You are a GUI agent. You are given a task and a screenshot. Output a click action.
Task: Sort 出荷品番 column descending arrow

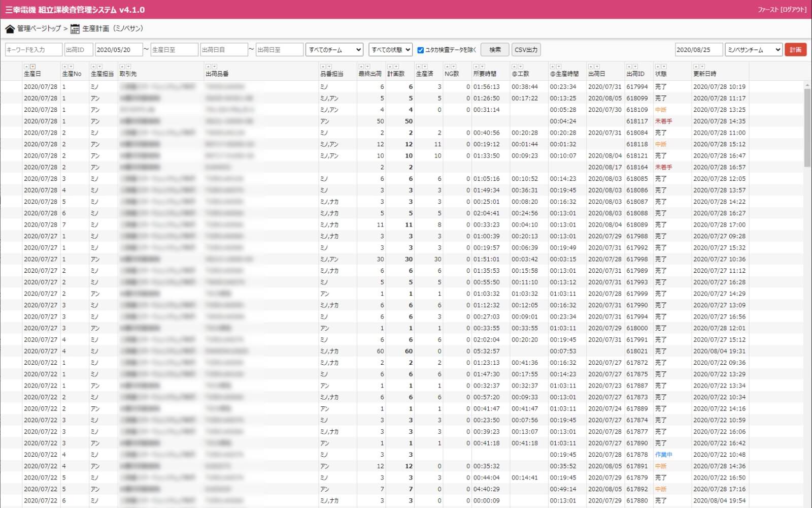(x=214, y=67)
